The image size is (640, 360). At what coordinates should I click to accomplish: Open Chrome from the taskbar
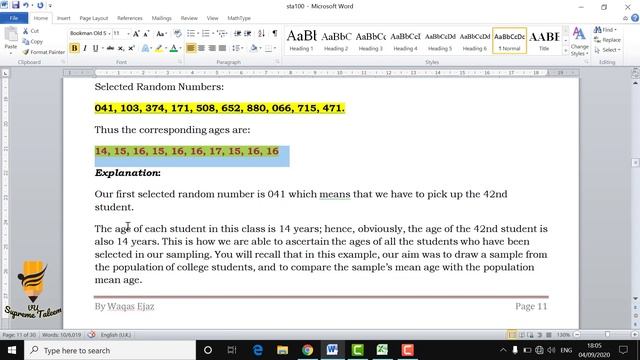[307, 350]
